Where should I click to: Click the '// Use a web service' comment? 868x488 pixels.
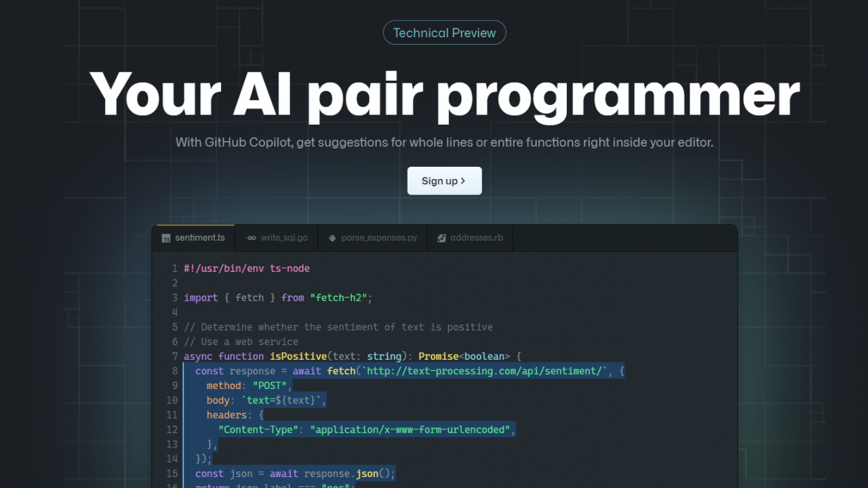pyautogui.click(x=241, y=342)
